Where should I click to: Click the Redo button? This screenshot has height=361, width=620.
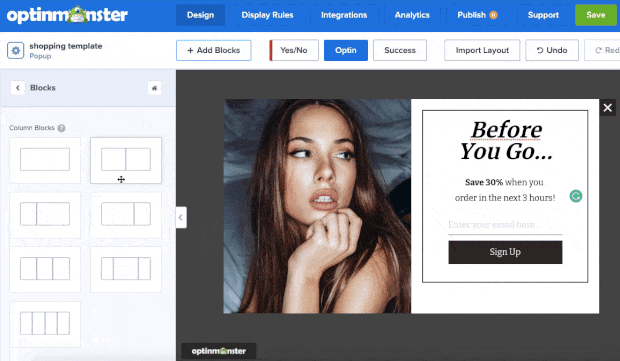pyautogui.click(x=602, y=50)
